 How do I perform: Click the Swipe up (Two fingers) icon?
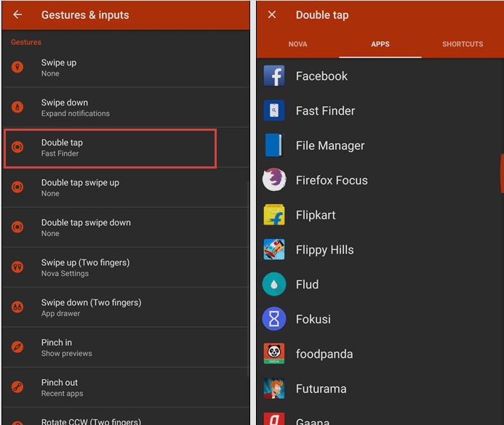[17, 267]
